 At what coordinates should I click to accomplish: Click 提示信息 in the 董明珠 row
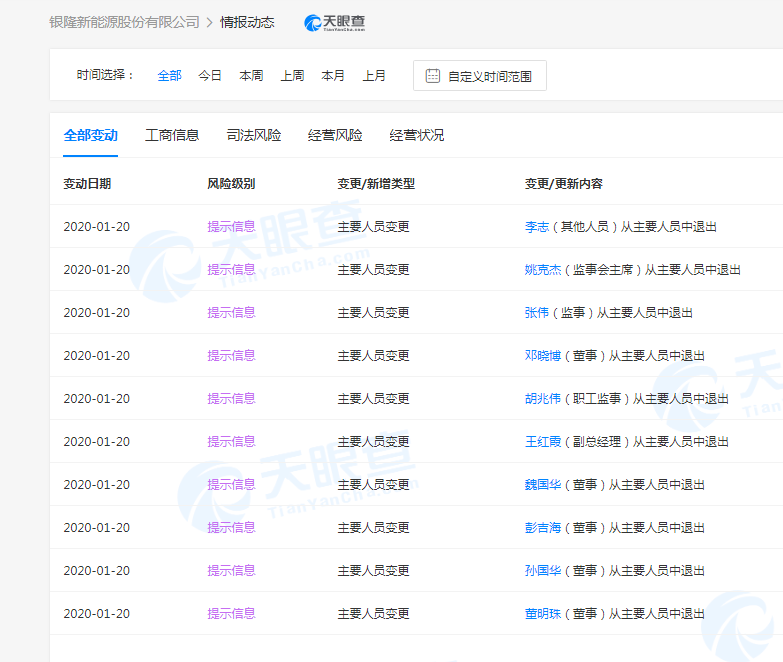coord(231,613)
